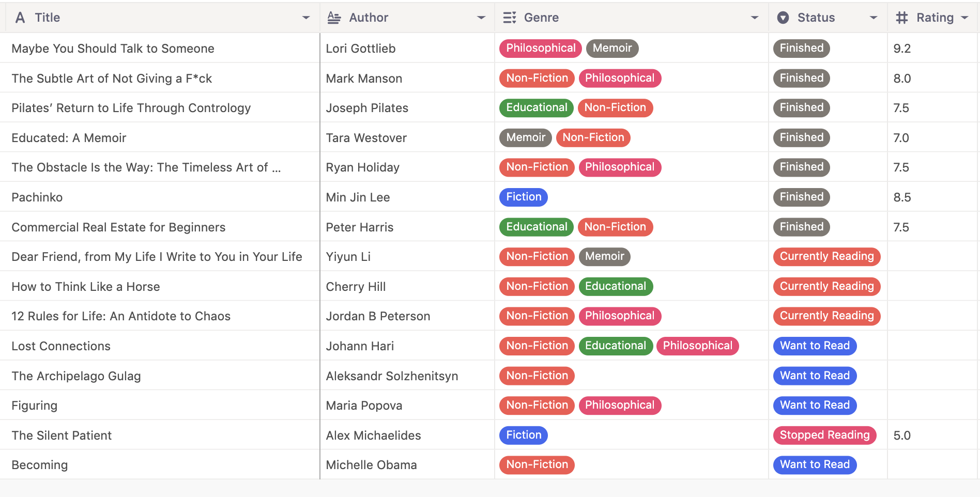The image size is (980, 497).
Task: Select the 9.2 rating cell
Action: click(x=932, y=48)
